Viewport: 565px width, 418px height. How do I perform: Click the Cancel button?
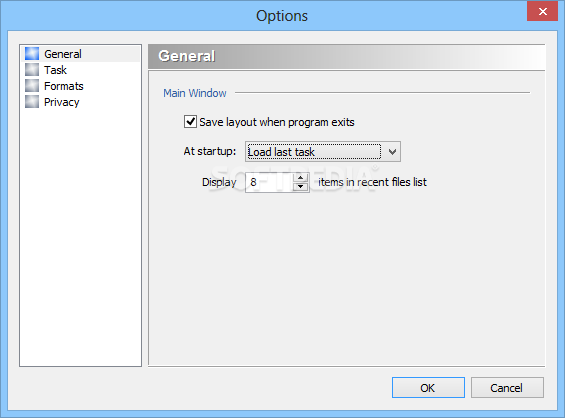(x=507, y=388)
